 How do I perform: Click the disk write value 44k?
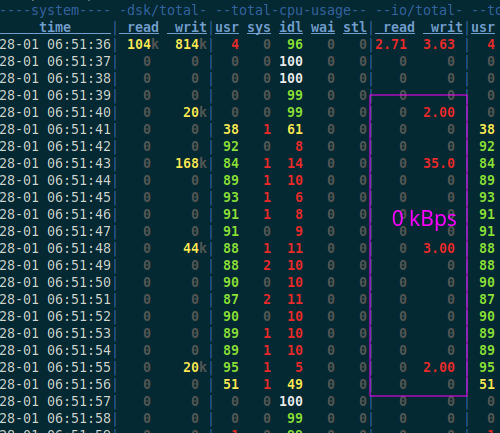(x=195, y=248)
